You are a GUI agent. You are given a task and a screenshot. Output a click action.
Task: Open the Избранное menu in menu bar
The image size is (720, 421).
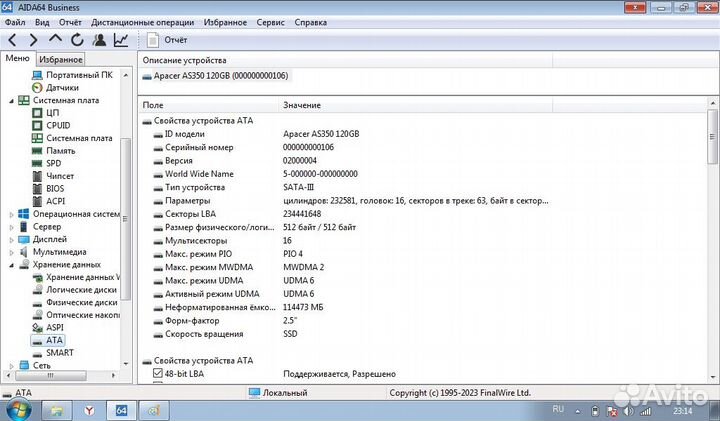225,22
